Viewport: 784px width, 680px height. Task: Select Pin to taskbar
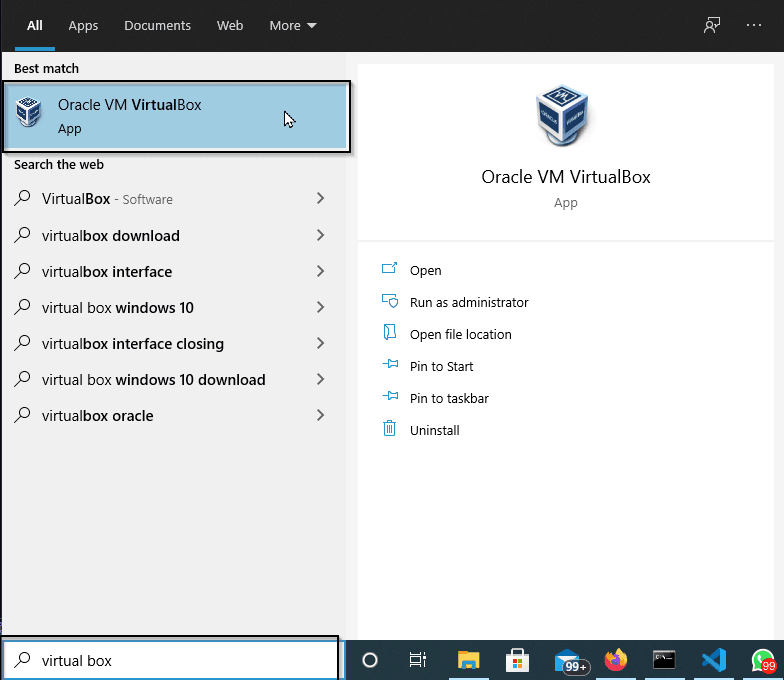[449, 398]
